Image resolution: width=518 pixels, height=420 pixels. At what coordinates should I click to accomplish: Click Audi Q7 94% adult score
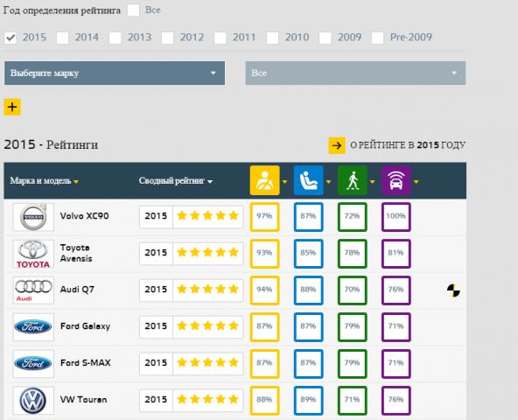[264, 290]
